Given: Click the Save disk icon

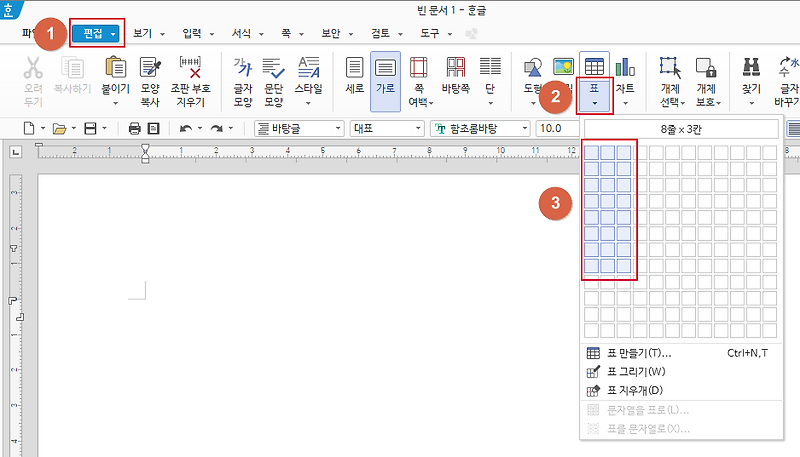Looking at the screenshot, I should 90,129.
